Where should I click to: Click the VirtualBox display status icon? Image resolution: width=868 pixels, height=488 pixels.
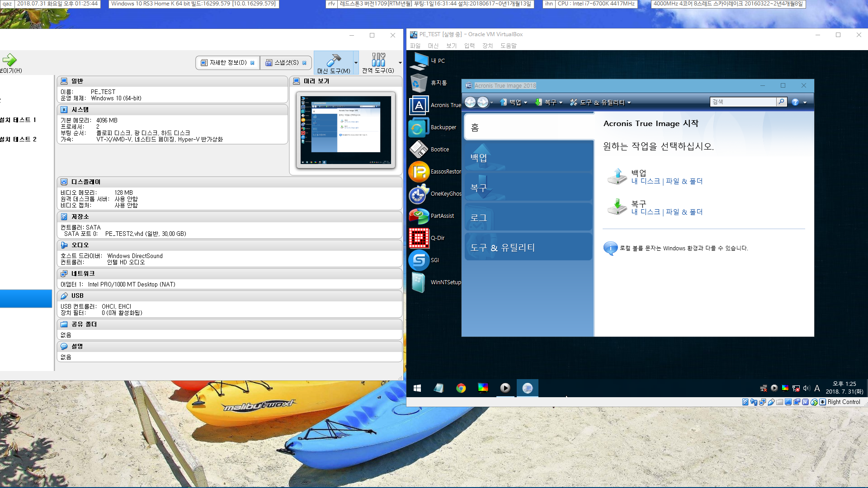pyautogui.click(x=788, y=402)
